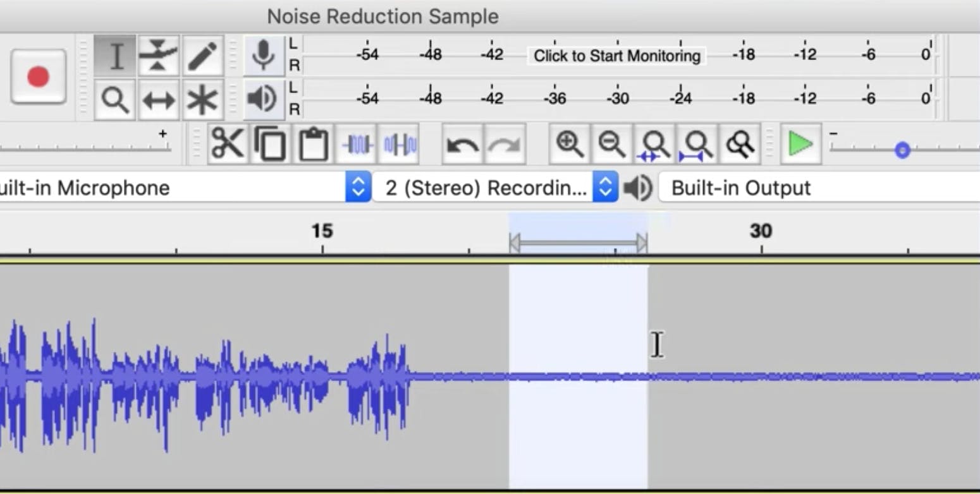Fit the selection to the window
The image size is (980, 494).
pyautogui.click(x=652, y=144)
